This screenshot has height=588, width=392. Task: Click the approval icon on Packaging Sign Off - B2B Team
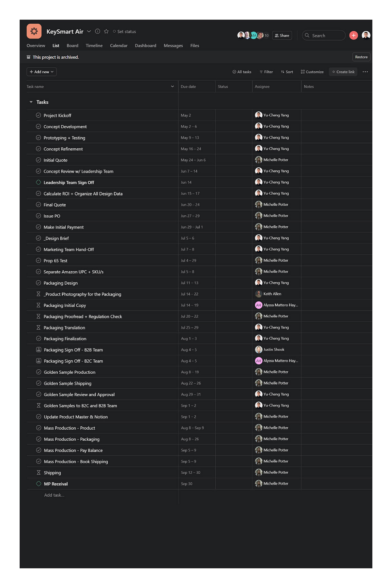pyautogui.click(x=39, y=350)
